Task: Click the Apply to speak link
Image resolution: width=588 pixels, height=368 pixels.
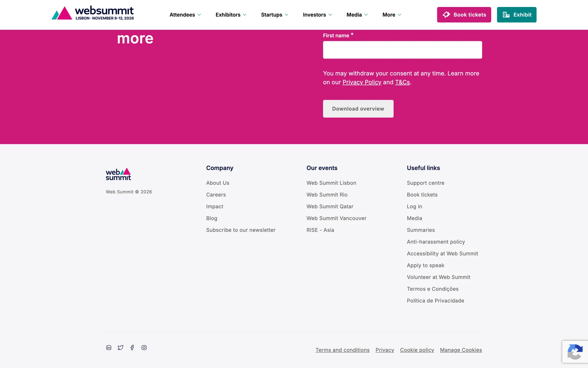Action: coord(426,265)
